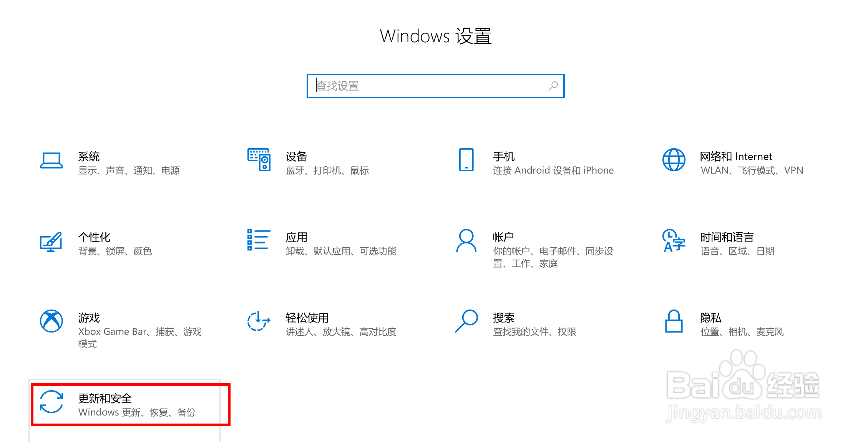The image size is (868, 442).
Task: Go to 时间和语言 text label
Action: pos(727,237)
